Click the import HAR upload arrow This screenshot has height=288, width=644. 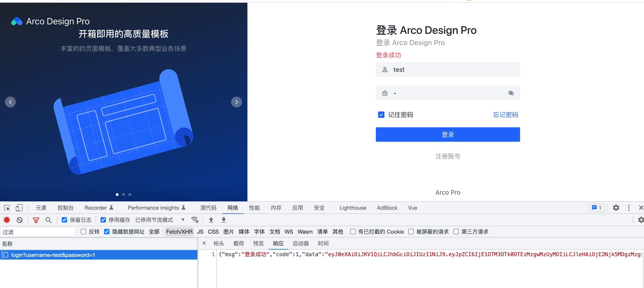click(211, 220)
